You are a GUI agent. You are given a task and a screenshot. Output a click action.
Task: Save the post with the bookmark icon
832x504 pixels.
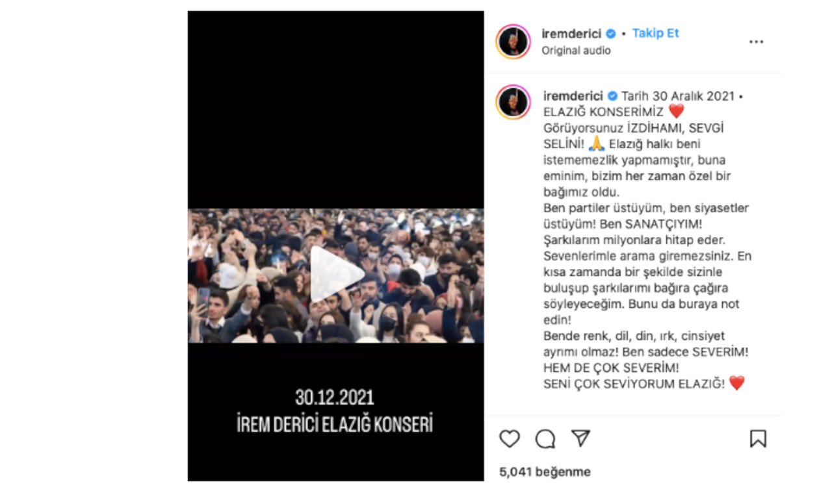(758, 439)
